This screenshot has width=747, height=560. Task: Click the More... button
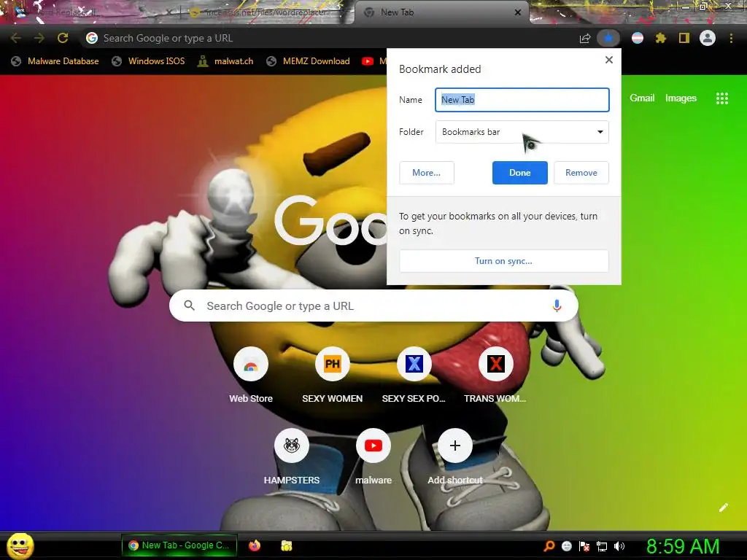[x=426, y=173]
